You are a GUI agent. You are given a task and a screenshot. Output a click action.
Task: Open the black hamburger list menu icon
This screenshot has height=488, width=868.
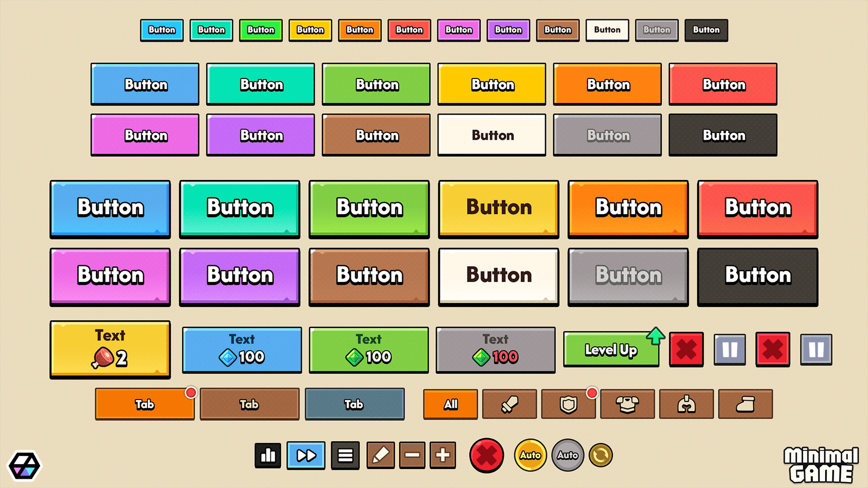tap(345, 455)
